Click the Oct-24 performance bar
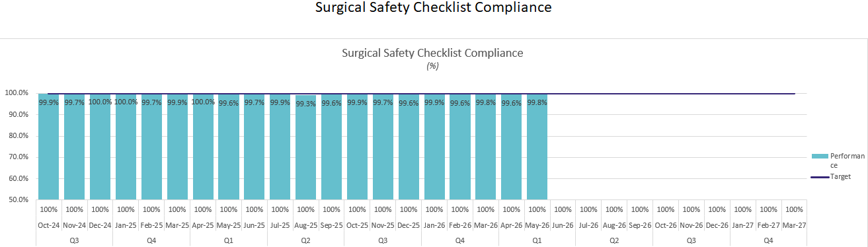The width and height of the screenshot is (868, 247). (x=49, y=147)
